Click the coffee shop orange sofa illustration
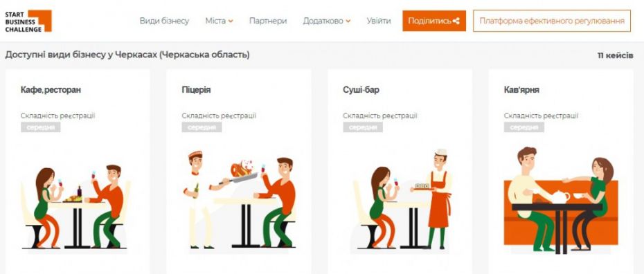Image resolution: width=644 pixels, height=274 pixels. 561,200
